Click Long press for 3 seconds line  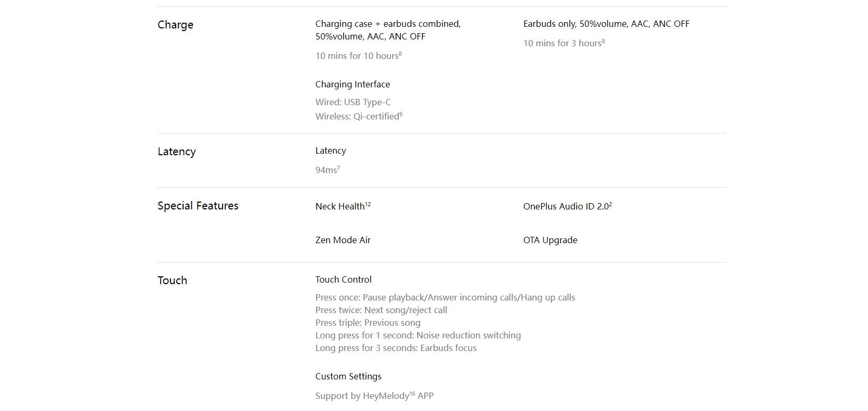tap(396, 348)
